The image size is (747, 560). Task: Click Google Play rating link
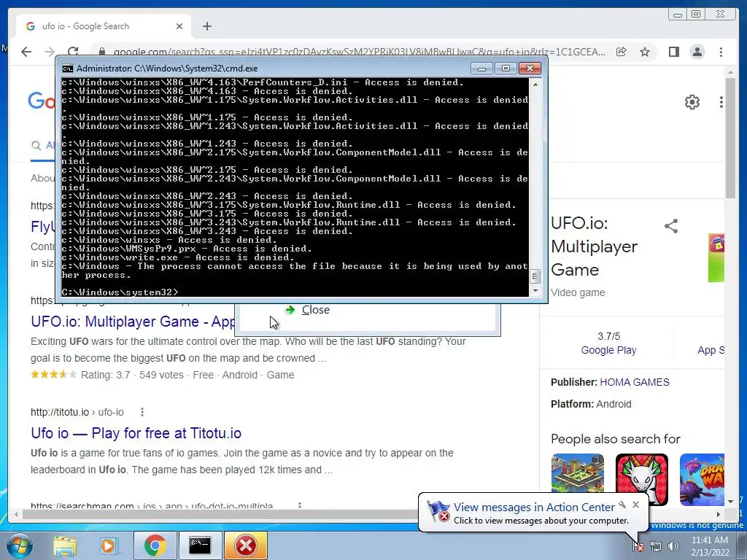coord(608,350)
